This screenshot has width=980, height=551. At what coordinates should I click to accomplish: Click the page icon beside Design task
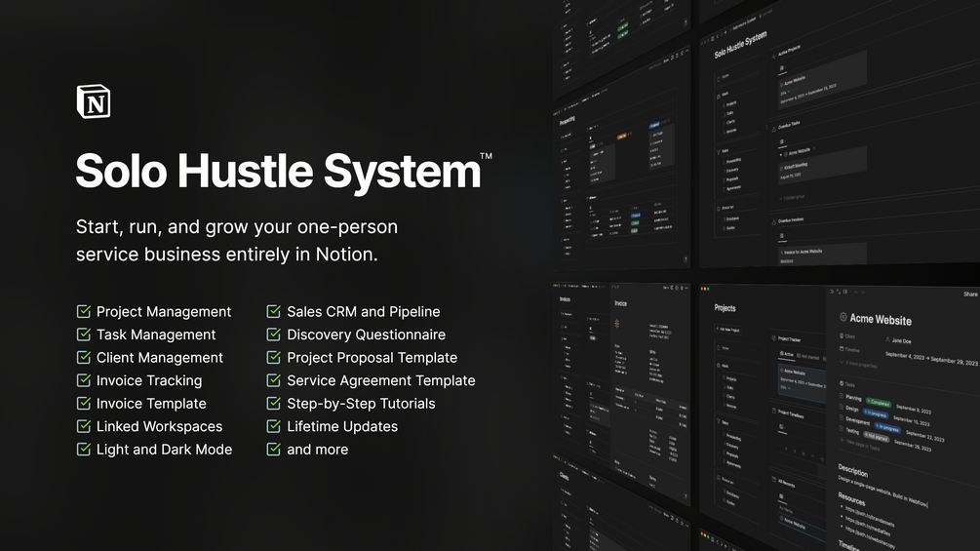point(842,407)
